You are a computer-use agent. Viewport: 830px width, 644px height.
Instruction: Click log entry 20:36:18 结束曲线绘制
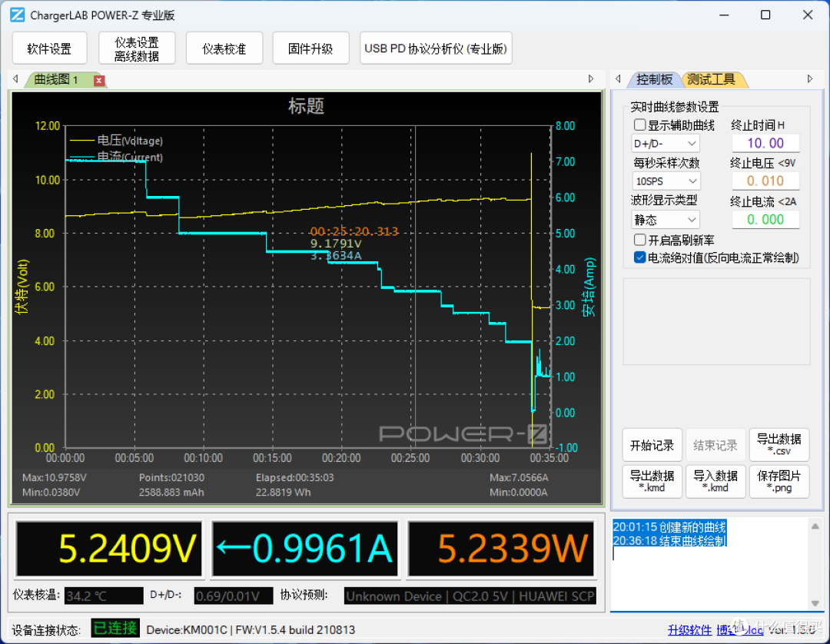pos(669,540)
